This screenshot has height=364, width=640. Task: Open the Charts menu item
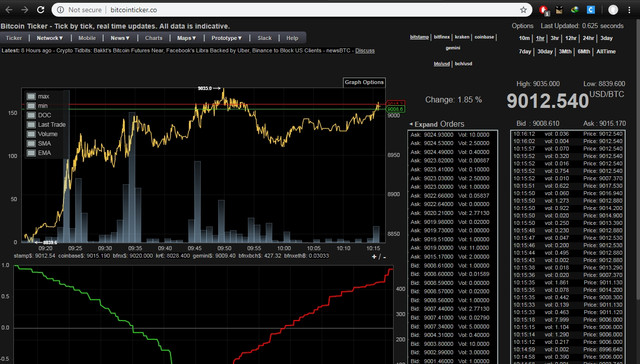[x=153, y=38]
